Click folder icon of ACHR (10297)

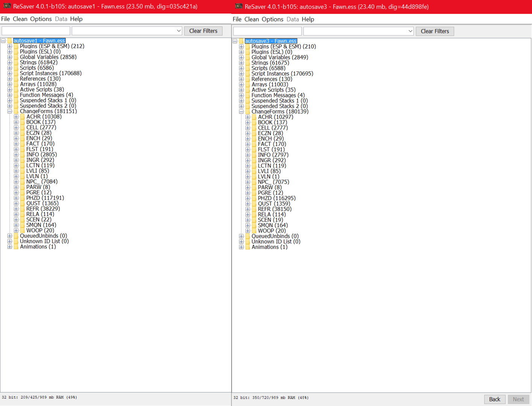(x=254, y=117)
